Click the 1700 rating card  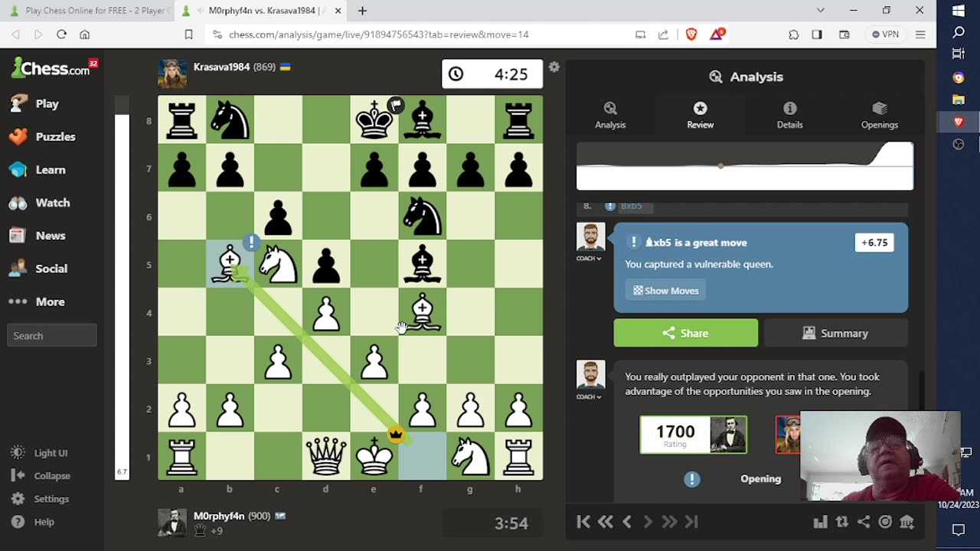click(x=694, y=434)
